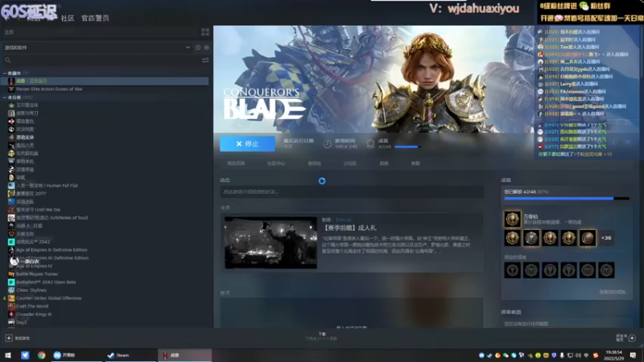The image size is (644, 362).
Task: Open the Windows Start menu
Action: tap(8, 356)
